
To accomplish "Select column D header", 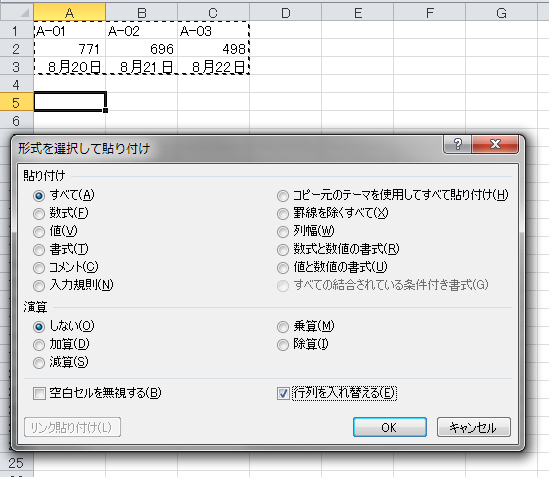I will pos(285,13).
